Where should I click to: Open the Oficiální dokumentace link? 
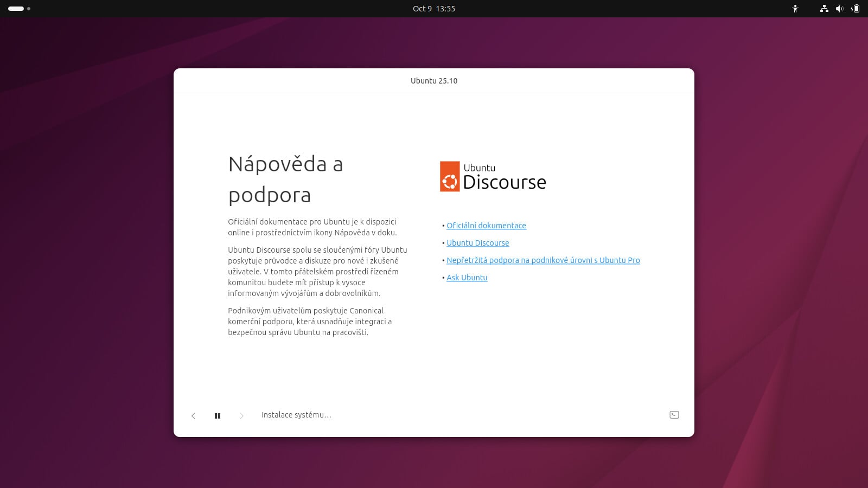[486, 226]
